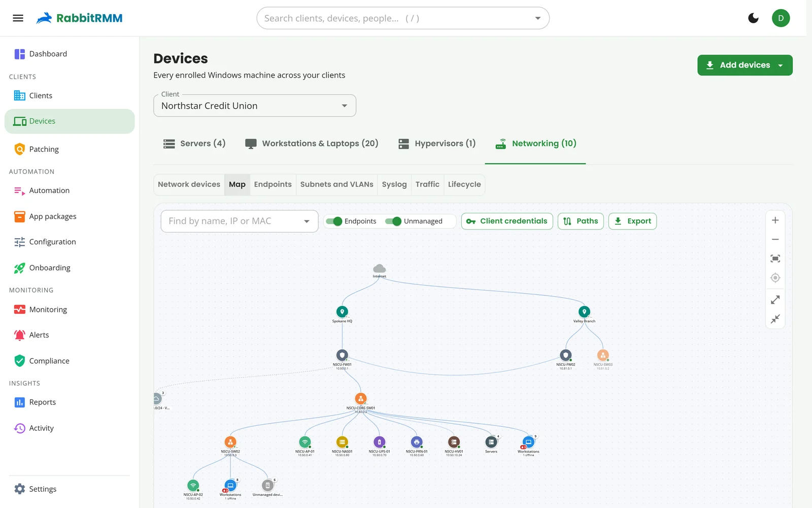Click the Paths button
The image size is (812, 508).
click(x=581, y=221)
